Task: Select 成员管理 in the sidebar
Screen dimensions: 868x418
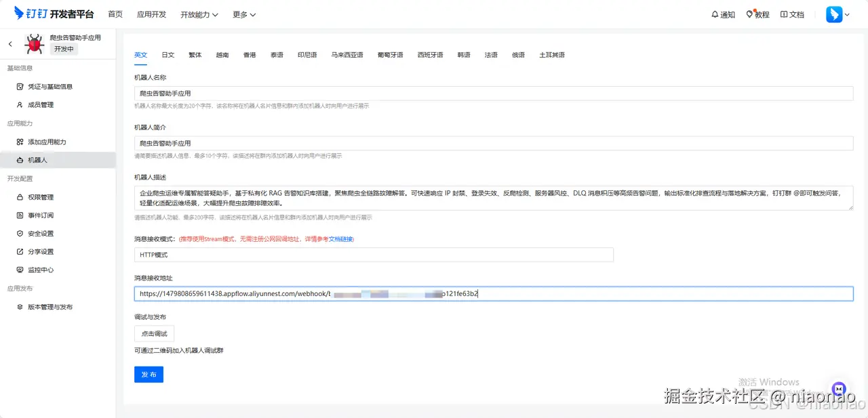Action: tap(41, 104)
